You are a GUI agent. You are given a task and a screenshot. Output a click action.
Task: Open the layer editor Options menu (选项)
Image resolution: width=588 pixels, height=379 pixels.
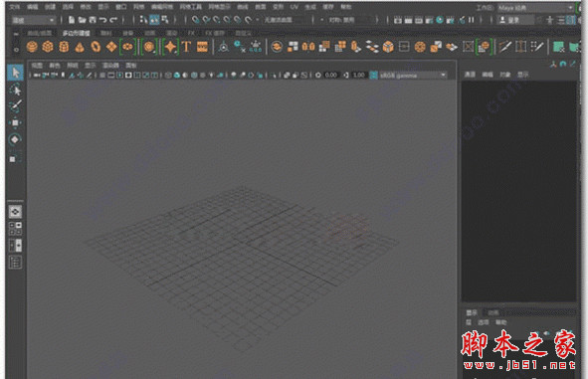(484, 322)
